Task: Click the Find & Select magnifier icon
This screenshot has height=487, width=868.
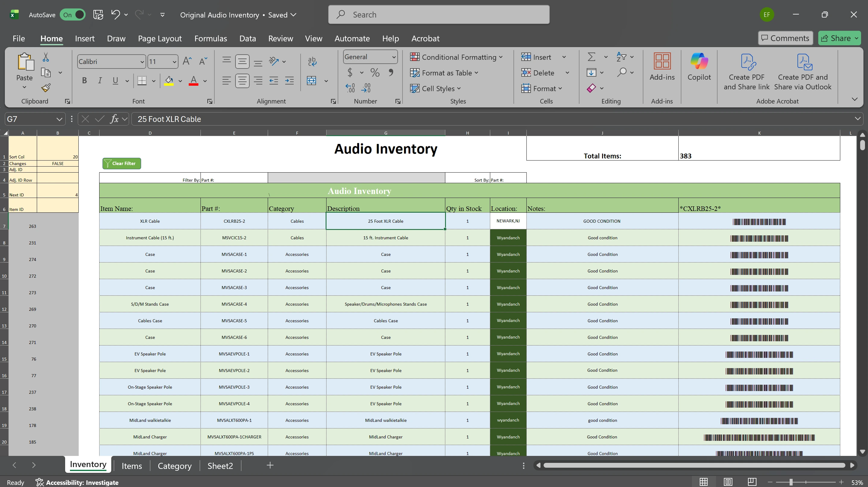Action: tap(622, 72)
